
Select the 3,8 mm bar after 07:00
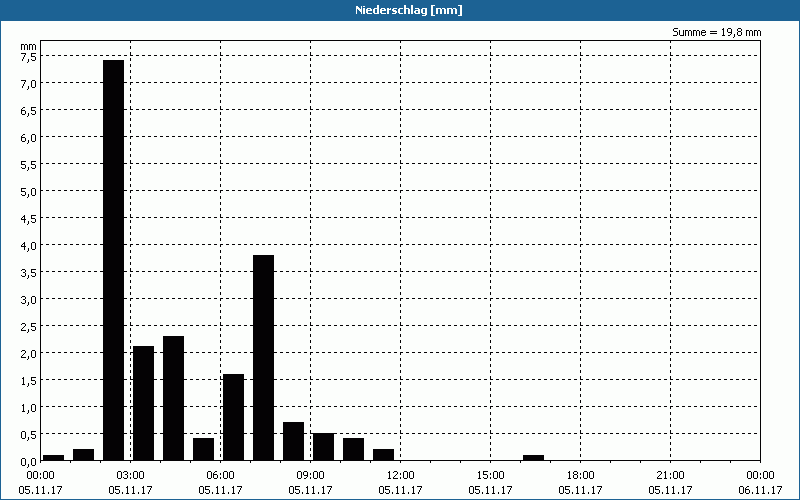pyautogui.click(x=263, y=358)
